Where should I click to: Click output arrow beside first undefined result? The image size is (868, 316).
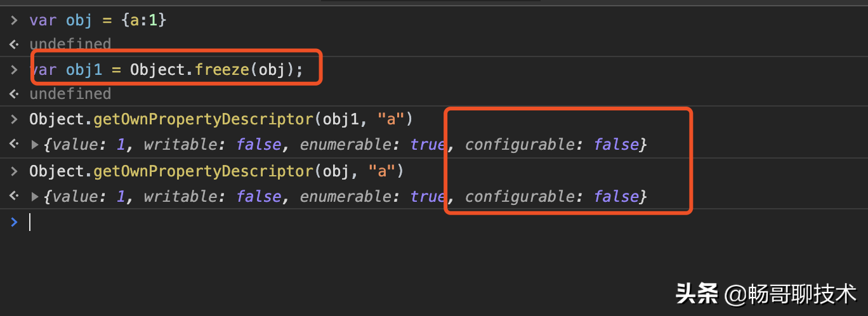[14, 44]
